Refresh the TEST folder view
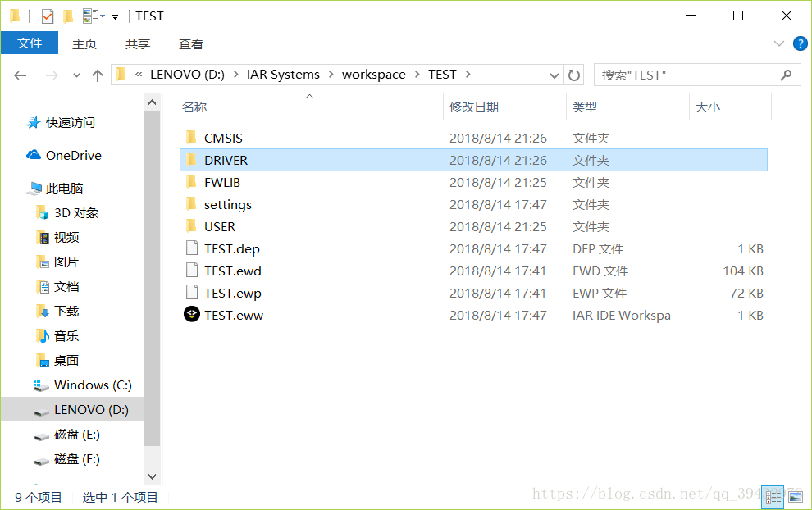The height and width of the screenshot is (510, 812). click(x=574, y=74)
